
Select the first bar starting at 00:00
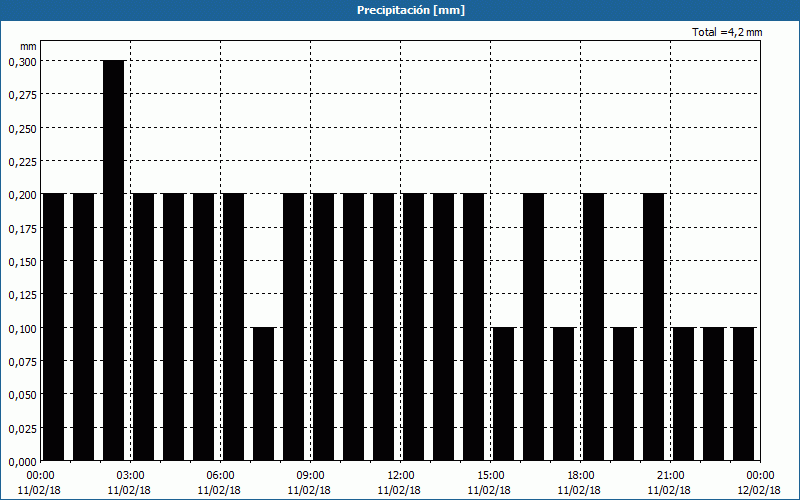coord(54,327)
